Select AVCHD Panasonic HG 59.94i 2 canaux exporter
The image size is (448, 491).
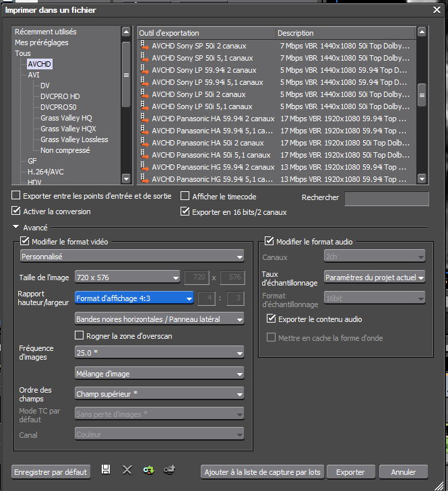tap(277, 167)
